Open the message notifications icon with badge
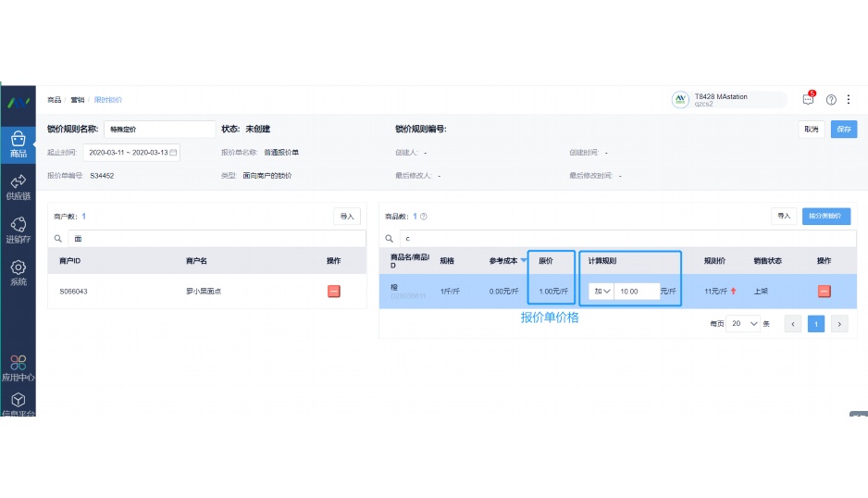Screen dimensions: 868x498 point(808,99)
